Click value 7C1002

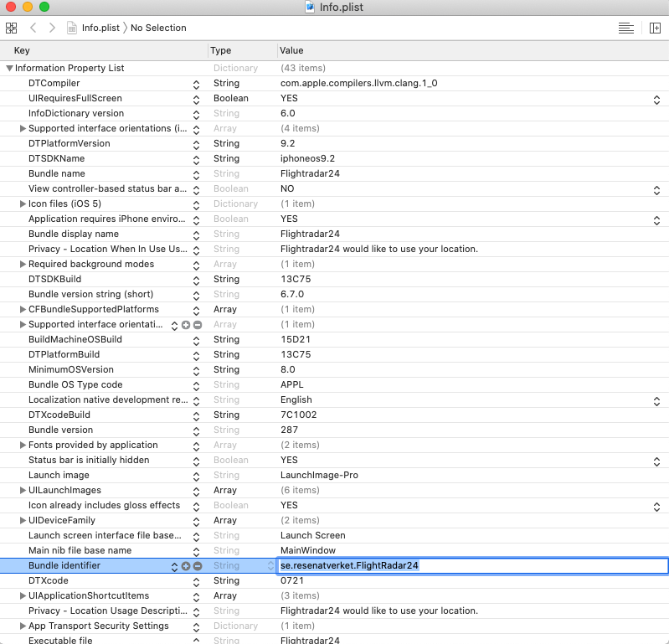(298, 415)
